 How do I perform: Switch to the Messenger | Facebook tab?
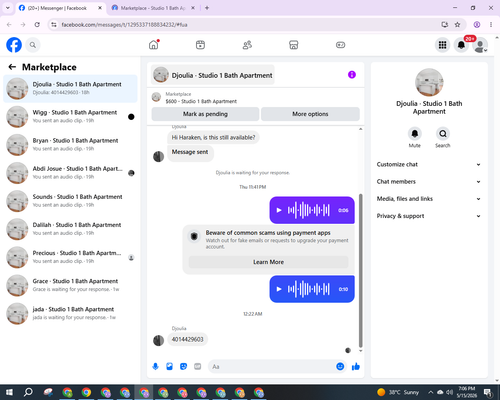coord(61,8)
